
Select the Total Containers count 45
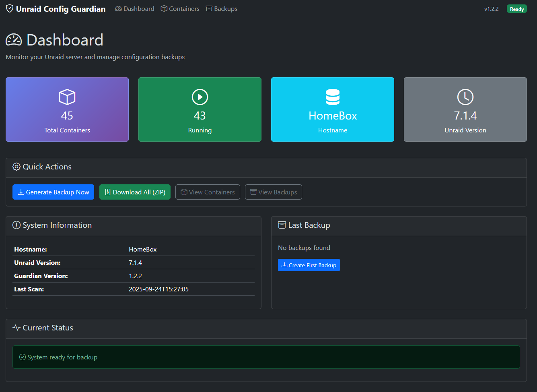pos(67,116)
